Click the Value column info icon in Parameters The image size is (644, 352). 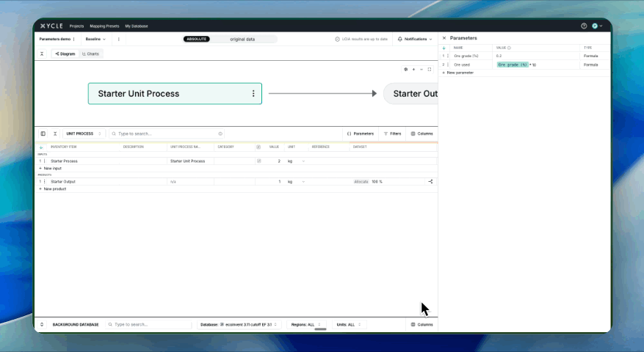click(x=509, y=48)
